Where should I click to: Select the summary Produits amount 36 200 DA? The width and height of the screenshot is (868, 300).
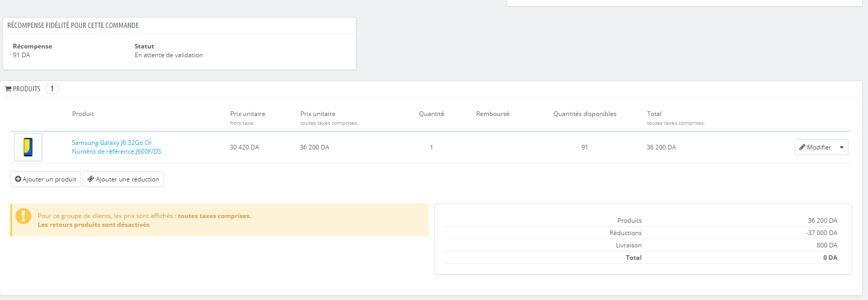coord(823,221)
